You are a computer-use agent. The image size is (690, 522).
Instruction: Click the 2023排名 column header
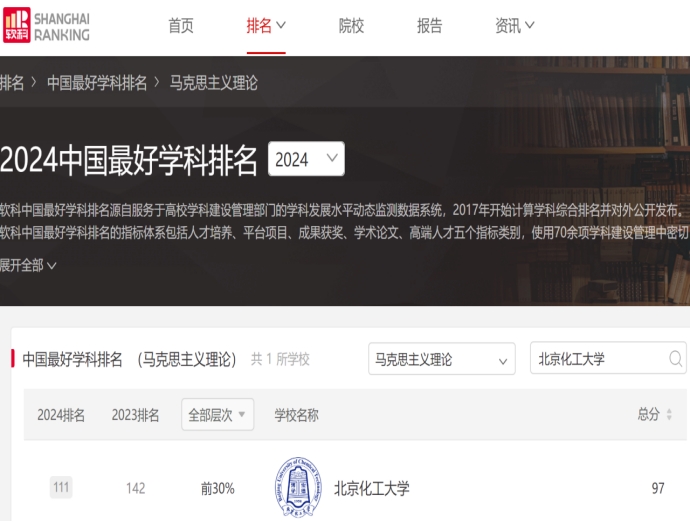(x=135, y=415)
